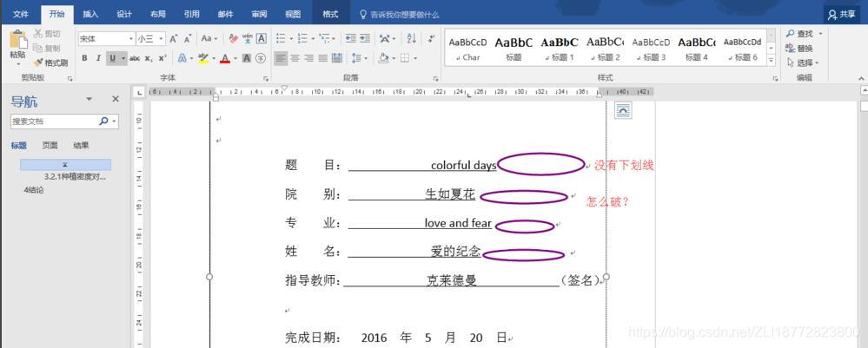Open the font size dropdown (小三)

(162, 39)
